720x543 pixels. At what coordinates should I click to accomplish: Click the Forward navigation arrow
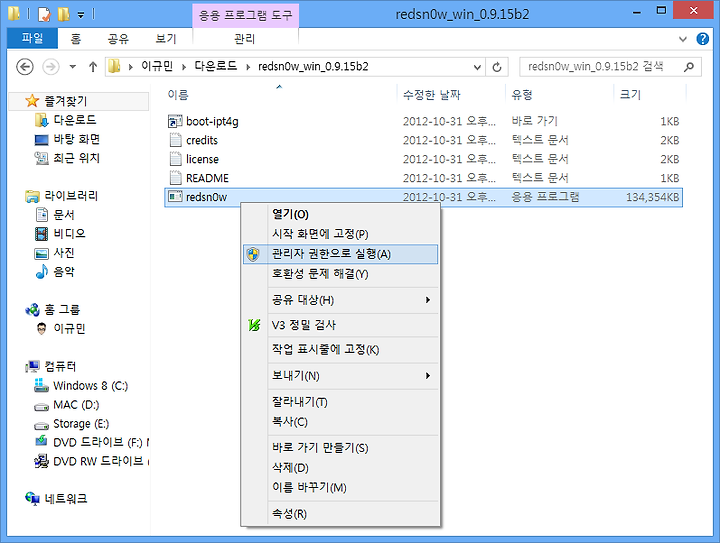[x=51, y=67]
